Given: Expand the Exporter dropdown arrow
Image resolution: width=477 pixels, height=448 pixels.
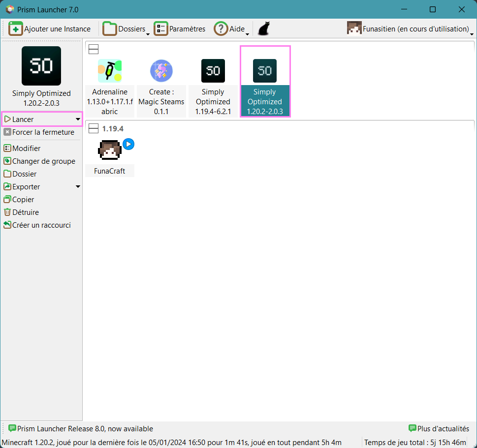Looking at the screenshot, I should [78, 186].
